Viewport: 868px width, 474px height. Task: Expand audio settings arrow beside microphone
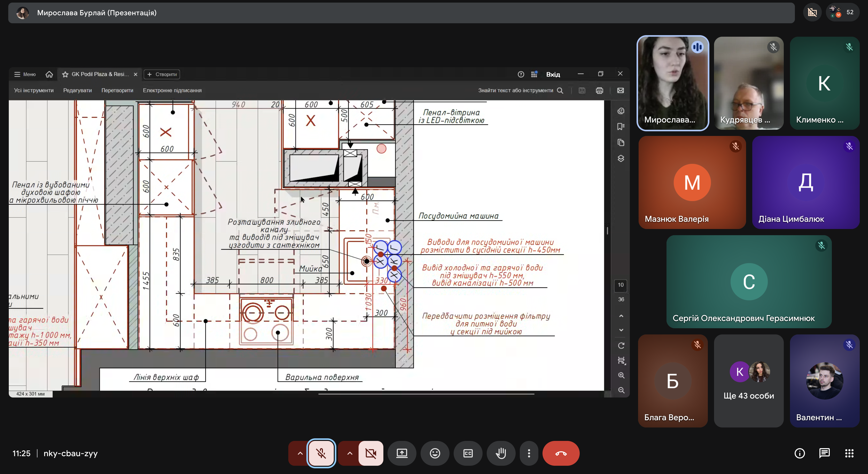(300, 453)
